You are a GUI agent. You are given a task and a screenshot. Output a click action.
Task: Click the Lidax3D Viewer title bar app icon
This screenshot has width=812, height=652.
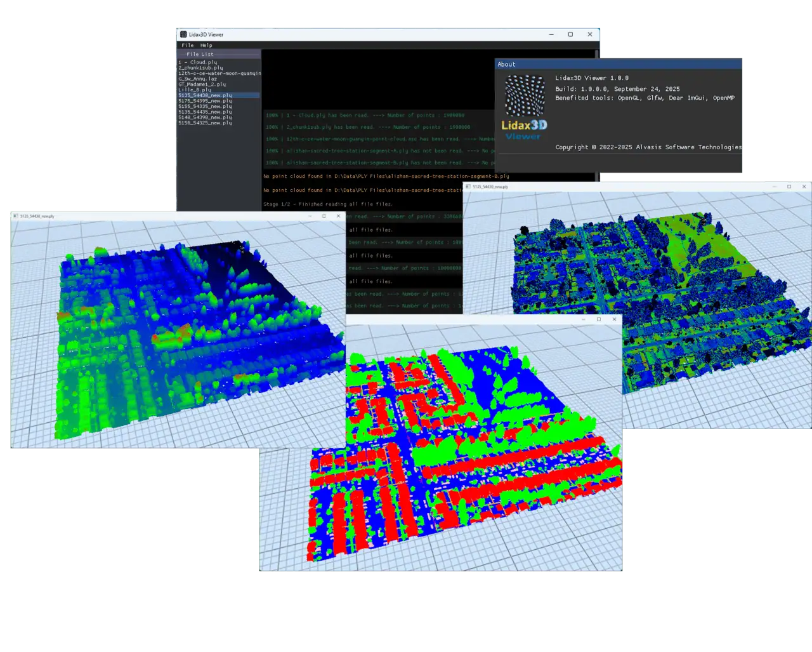click(x=183, y=34)
